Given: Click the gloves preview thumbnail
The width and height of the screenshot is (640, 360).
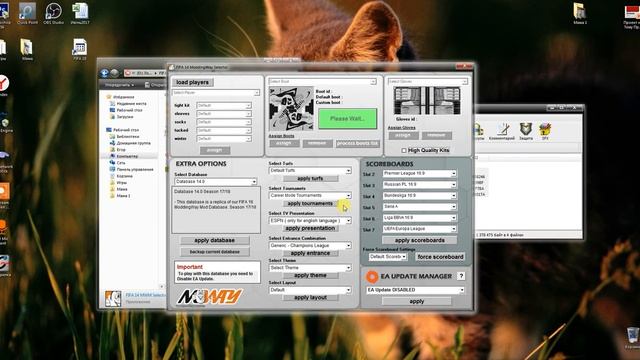Looking at the screenshot, I should point(427,101).
